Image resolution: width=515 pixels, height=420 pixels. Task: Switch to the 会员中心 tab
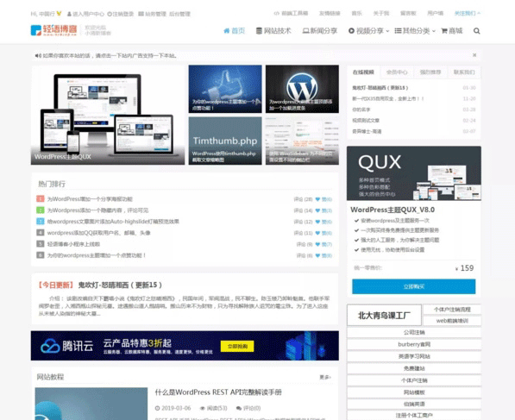tap(397, 72)
